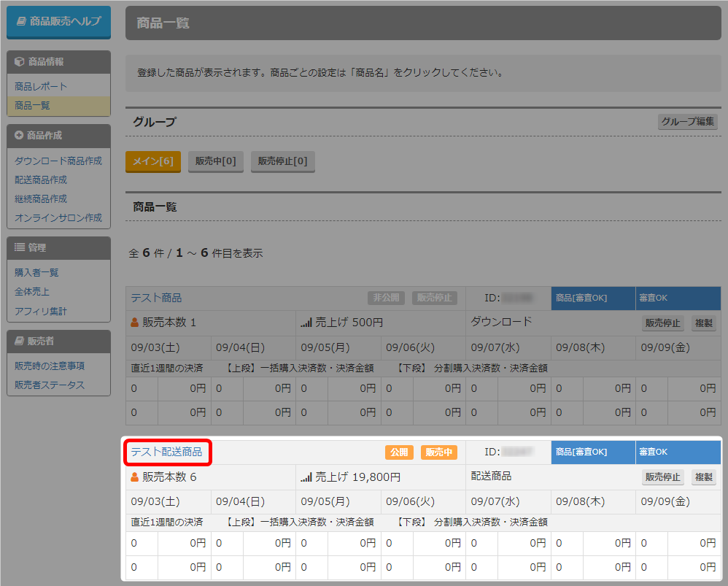
Task: Select 商品一覧 in the sidebar
Action: pyautogui.click(x=33, y=105)
